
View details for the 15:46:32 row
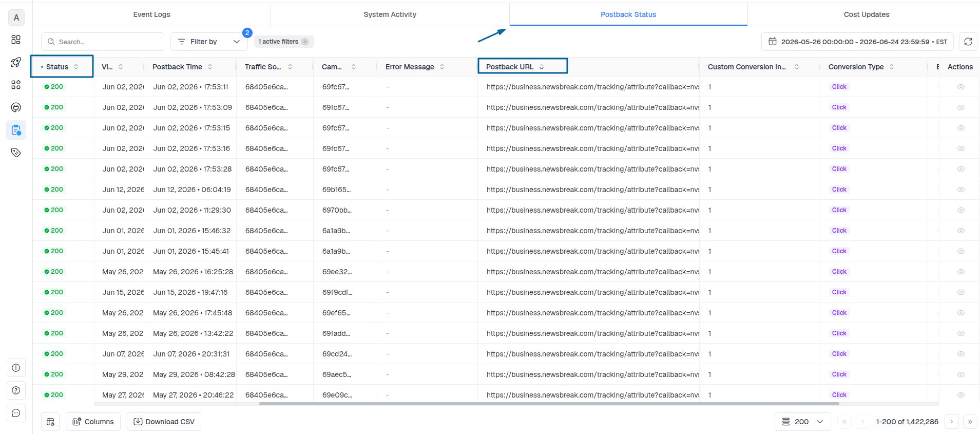(960, 231)
